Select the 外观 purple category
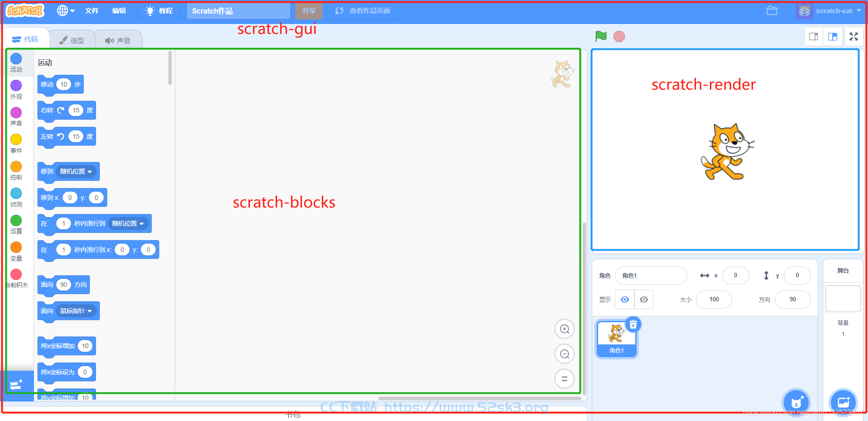The height and width of the screenshot is (421, 868). tap(16, 90)
